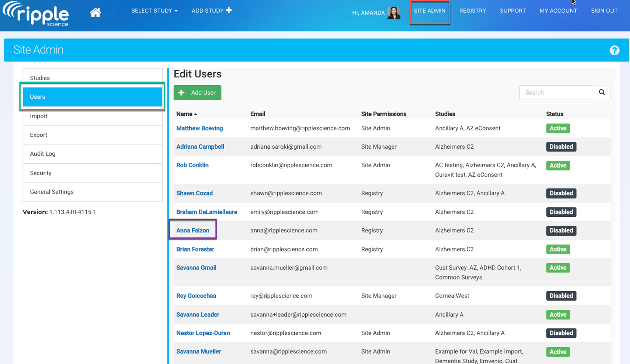The width and height of the screenshot is (630, 364).
Task: Click Disabled badge for Rey Goicochea
Action: point(561,296)
